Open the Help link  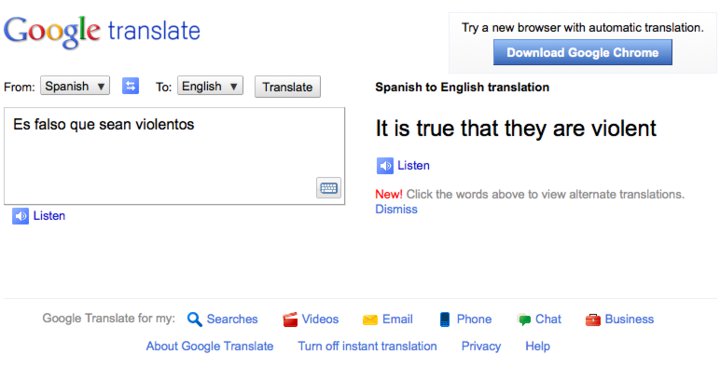pyautogui.click(x=537, y=346)
